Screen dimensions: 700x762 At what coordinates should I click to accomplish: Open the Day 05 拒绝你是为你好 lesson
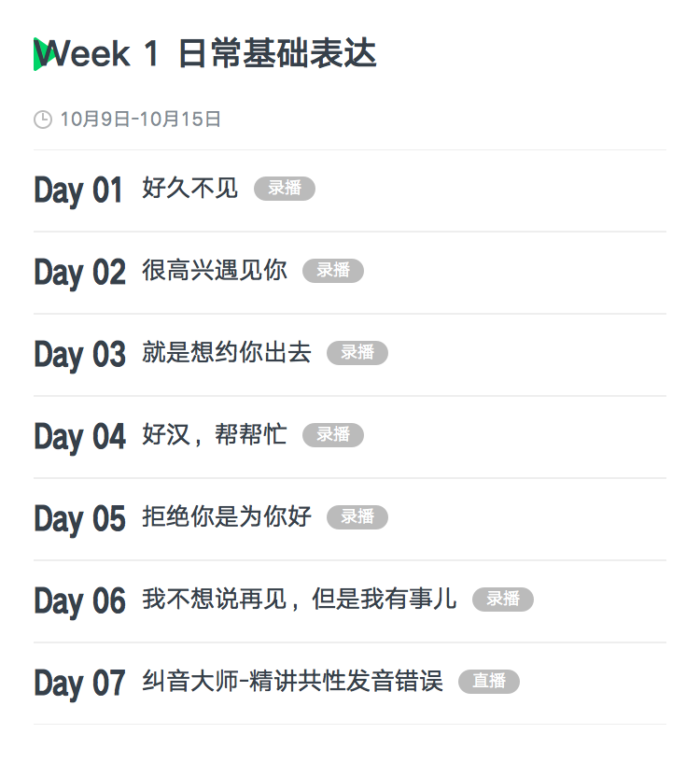click(x=350, y=519)
